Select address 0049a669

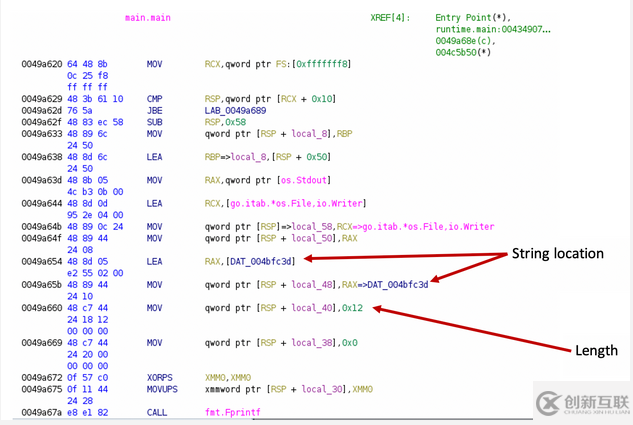42,343
